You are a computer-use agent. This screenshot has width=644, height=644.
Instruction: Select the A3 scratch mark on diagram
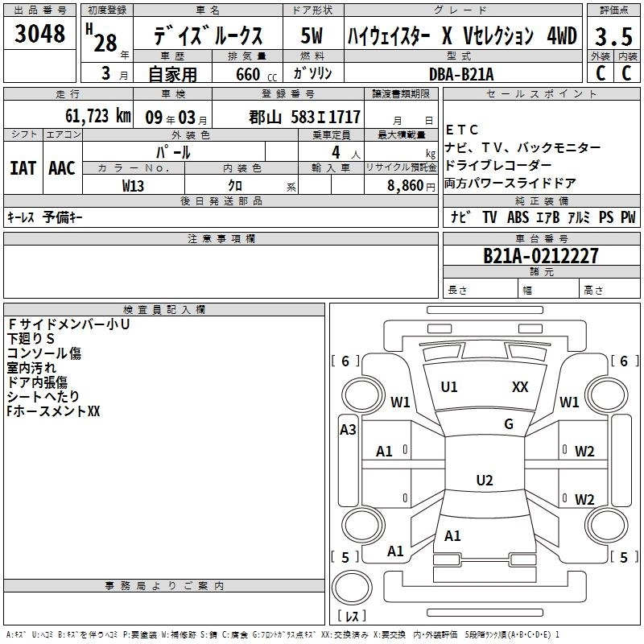pyautogui.click(x=348, y=430)
